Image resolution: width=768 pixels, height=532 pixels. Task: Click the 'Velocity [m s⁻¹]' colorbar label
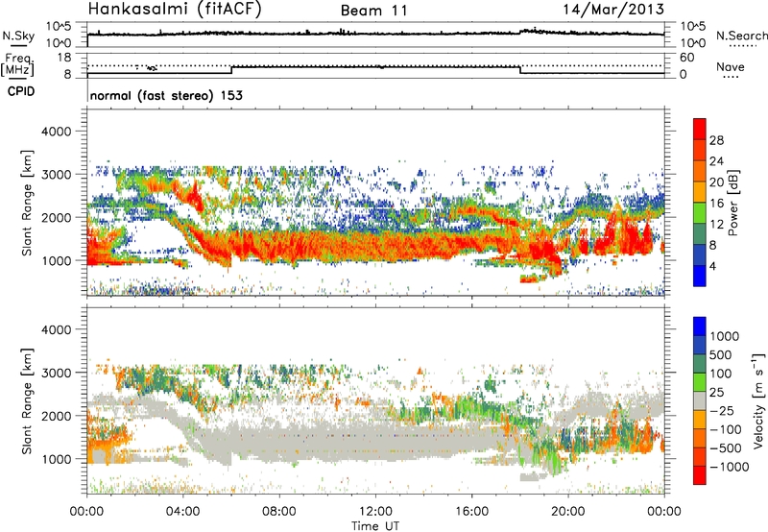click(758, 400)
